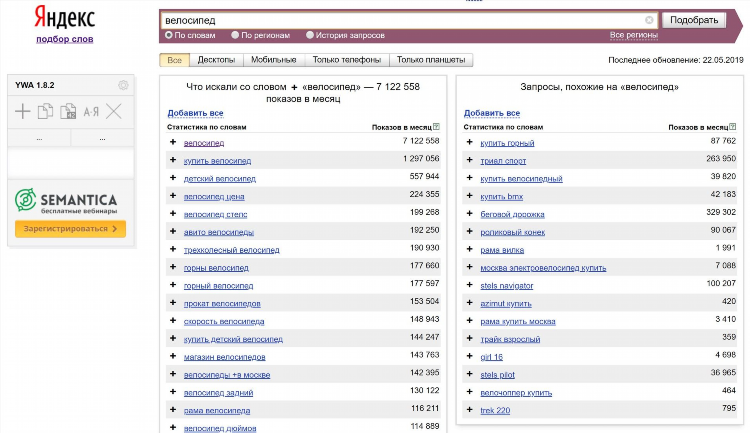Click 'Добавить все' in the similar queries column

pyautogui.click(x=492, y=113)
